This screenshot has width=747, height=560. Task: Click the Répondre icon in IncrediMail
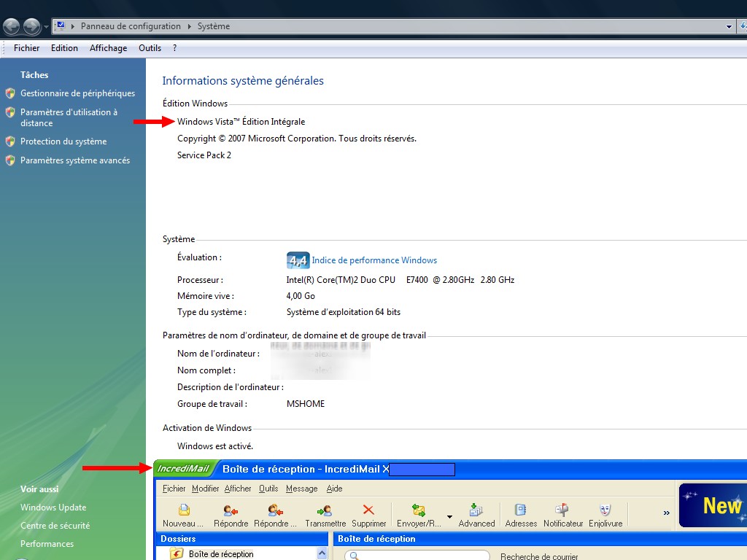(x=231, y=511)
